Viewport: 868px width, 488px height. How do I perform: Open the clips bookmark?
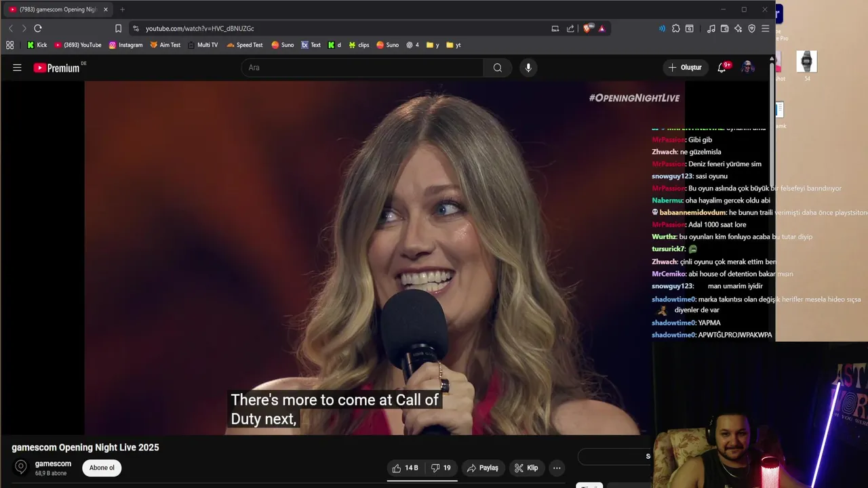pyautogui.click(x=359, y=45)
